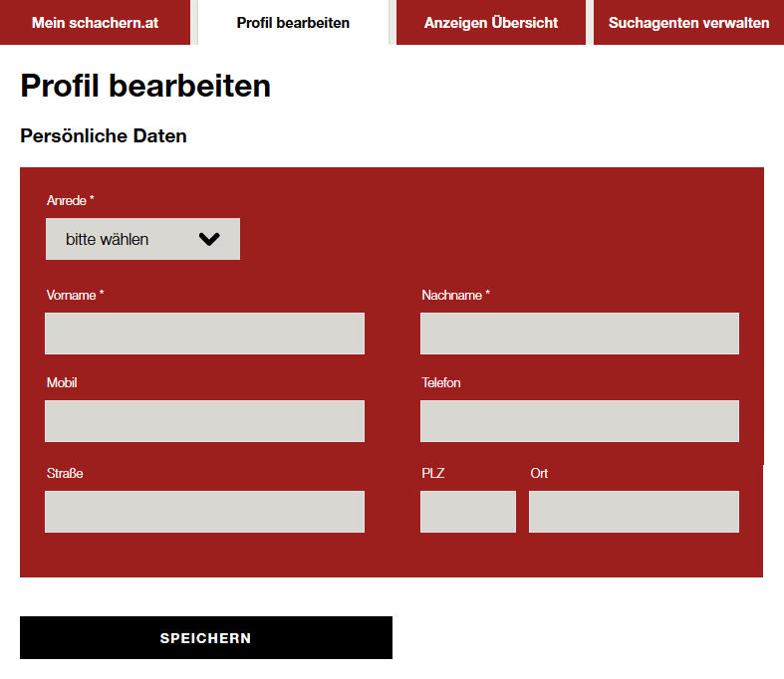Click into the Straße address input box
Image resolution: width=784 pixels, height=679 pixels.
click(x=204, y=512)
